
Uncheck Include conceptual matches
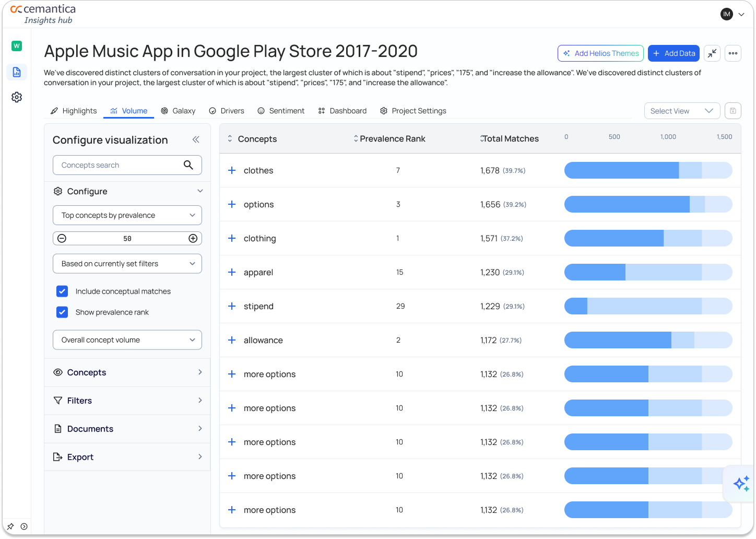tap(62, 291)
